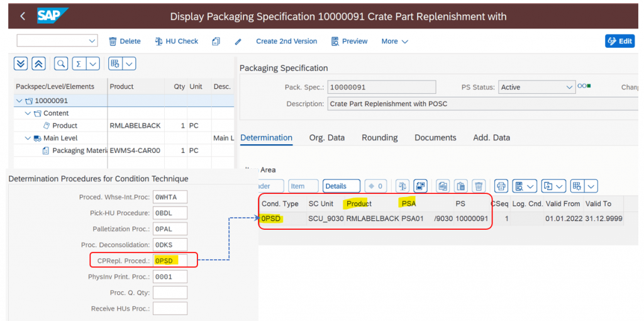644x321 pixels.
Task: Click the PSA01 cell
Action: [x=413, y=218]
